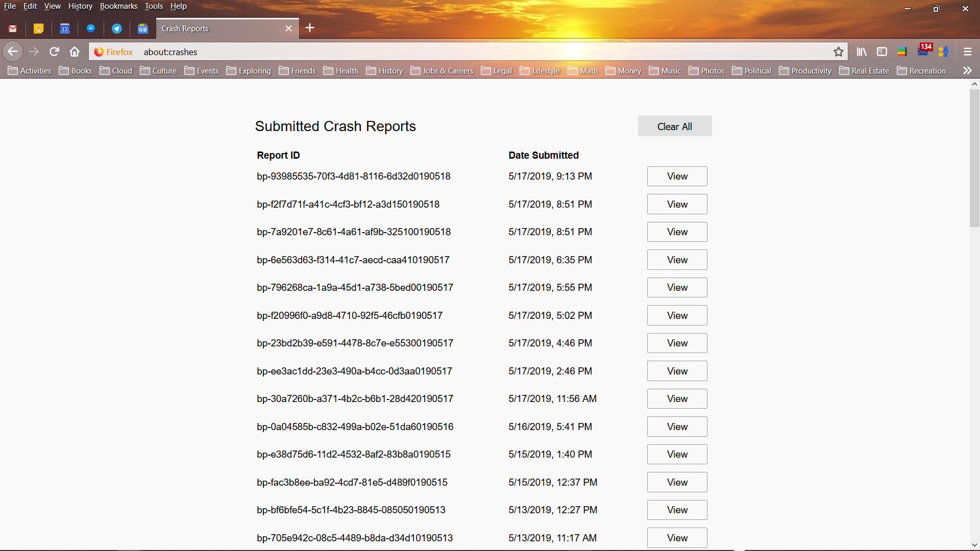View crash report bp-f2f7d71f-a41c
980x551 pixels.
(x=677, y=204)
